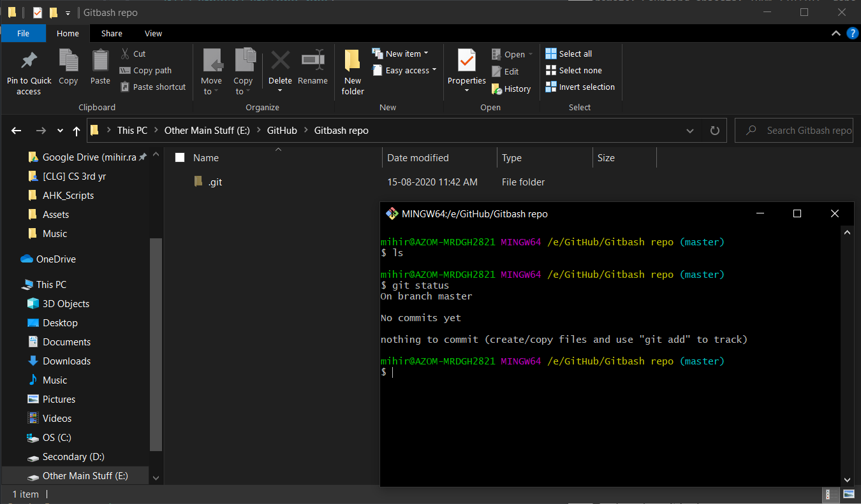Screen dimensions: 861x504
Task: Sort by Date modified column header
Action: point(418,158)
